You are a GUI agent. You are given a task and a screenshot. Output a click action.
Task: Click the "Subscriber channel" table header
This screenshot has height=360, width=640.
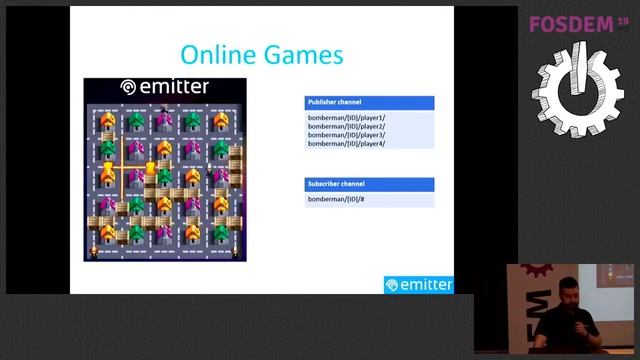coord(369,184)
